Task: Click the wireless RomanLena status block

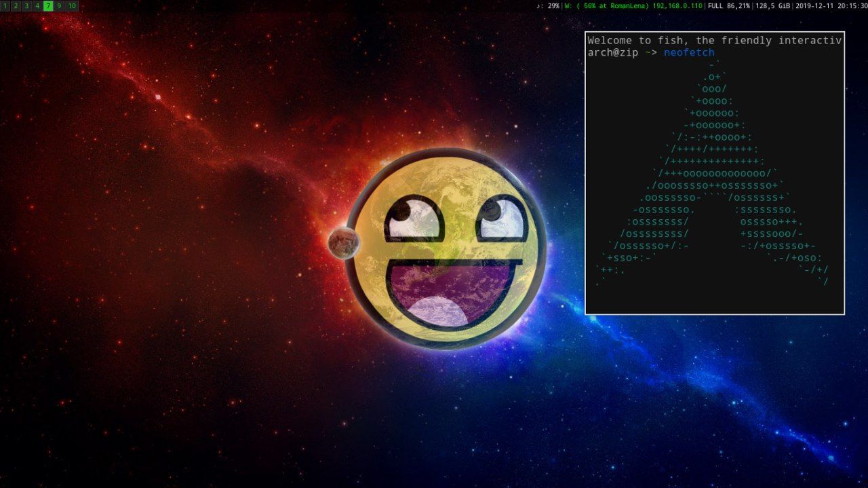Action: [x=607, y=5]
